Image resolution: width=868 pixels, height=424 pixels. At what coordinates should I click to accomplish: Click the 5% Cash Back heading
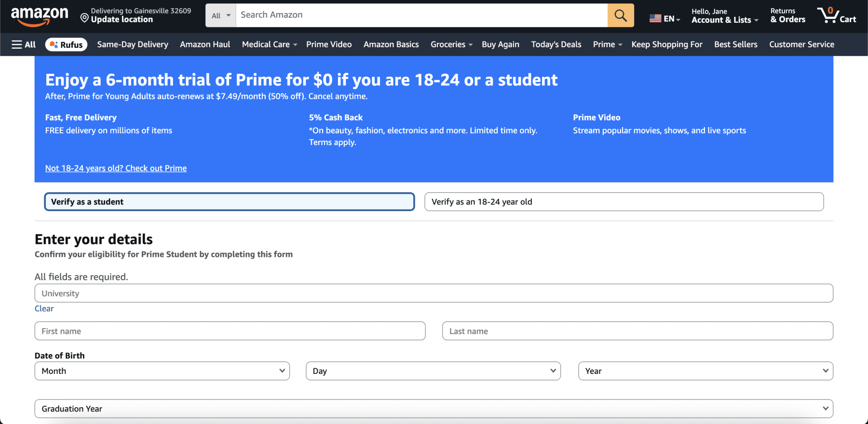coord(336,118)
